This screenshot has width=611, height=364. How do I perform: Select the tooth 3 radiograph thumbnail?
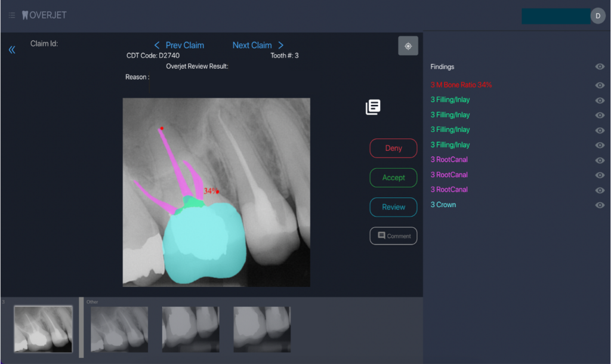[x=43, y=329]
